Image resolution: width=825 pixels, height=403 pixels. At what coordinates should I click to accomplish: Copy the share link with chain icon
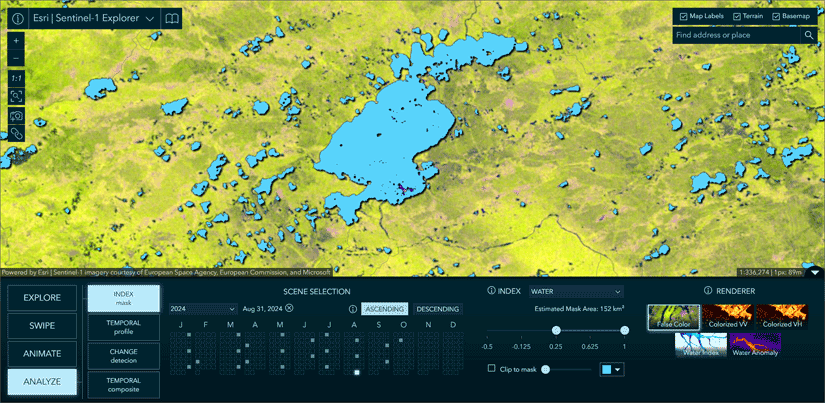click(16, 133)
